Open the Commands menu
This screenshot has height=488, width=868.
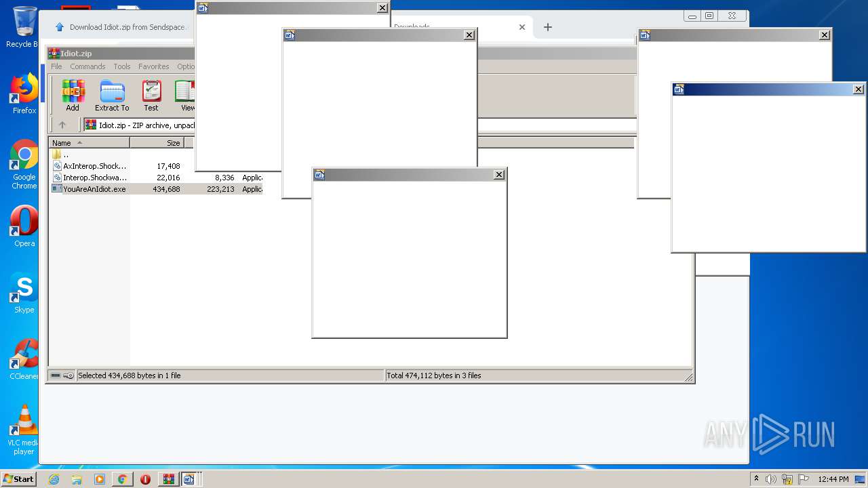click(x=87, y=66)
